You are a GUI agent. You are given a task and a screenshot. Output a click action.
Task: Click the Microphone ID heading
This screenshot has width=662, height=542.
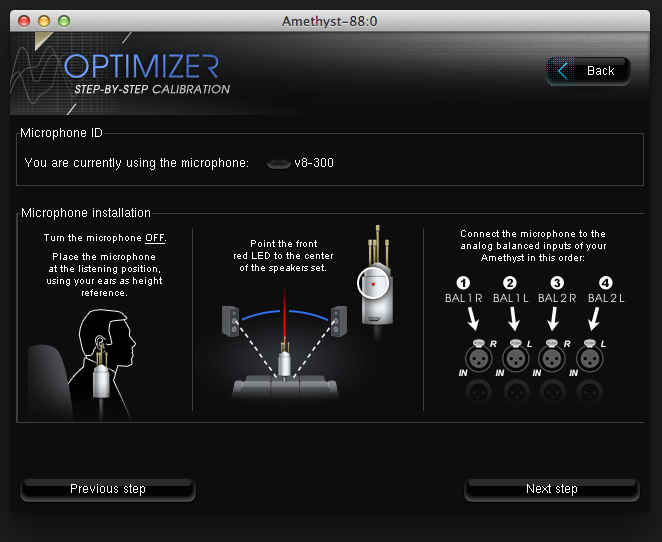coord(61,133)
